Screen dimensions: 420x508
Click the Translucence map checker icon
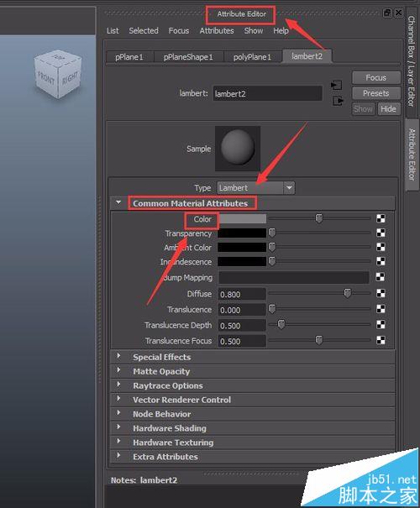coord(381,309)
